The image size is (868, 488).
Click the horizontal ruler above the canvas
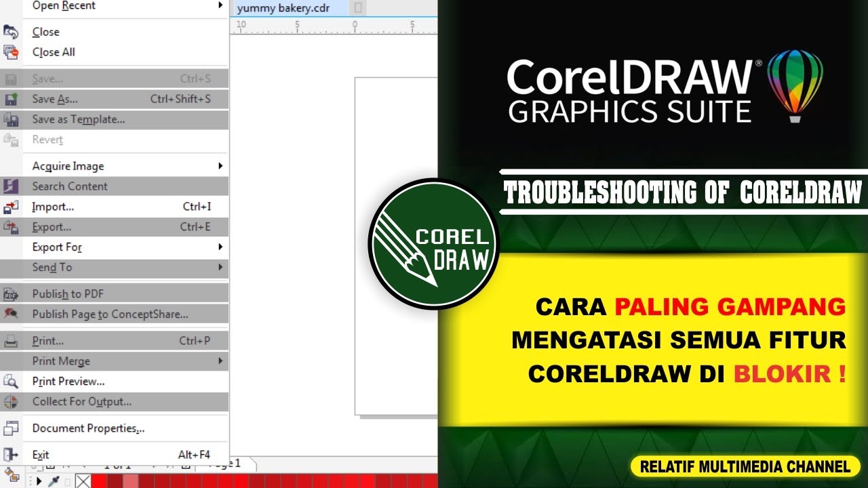(334, 26)
